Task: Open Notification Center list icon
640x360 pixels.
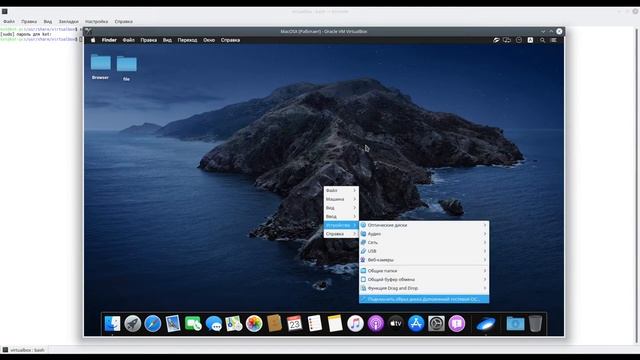Action: pyautogui.click(x=554, y=40)
